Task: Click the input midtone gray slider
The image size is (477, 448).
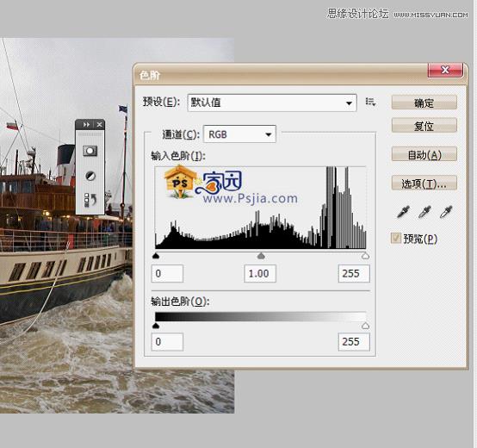Action: point(261,256)
